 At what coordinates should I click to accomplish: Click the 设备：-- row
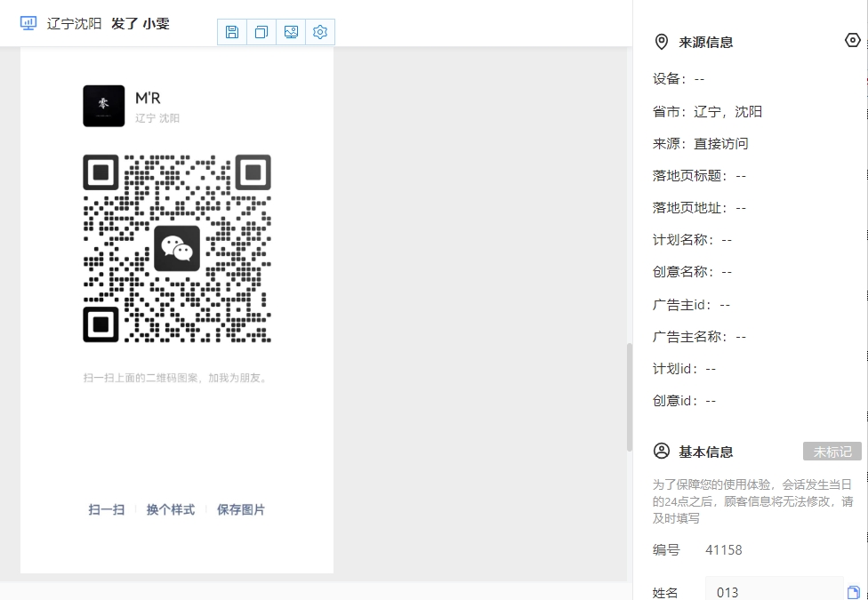point(678,78)
